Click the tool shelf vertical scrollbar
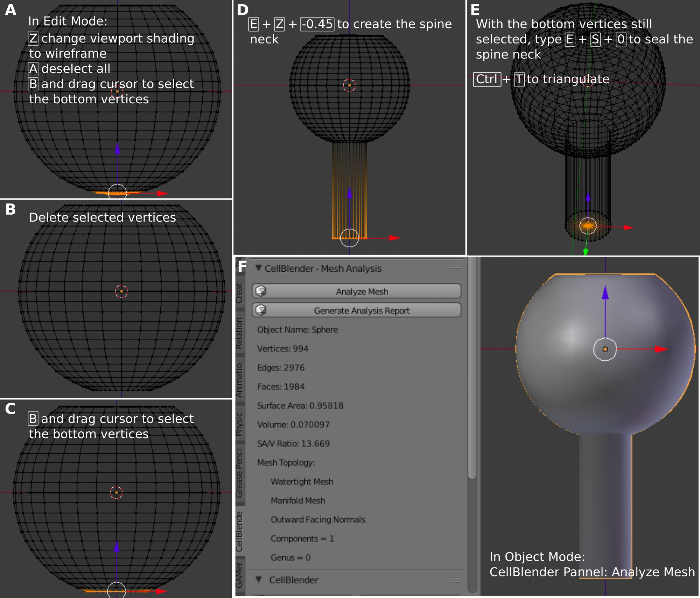 [472, 368]
